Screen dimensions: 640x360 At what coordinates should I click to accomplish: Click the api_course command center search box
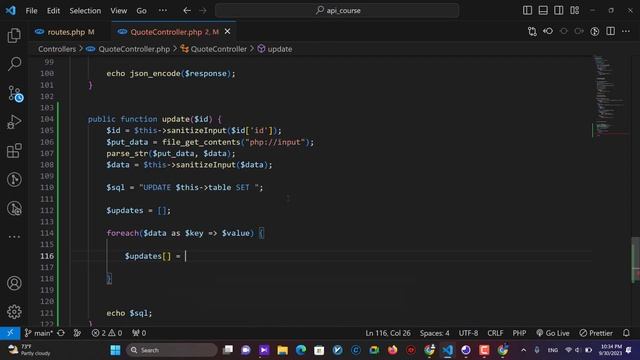click(337, 11)
